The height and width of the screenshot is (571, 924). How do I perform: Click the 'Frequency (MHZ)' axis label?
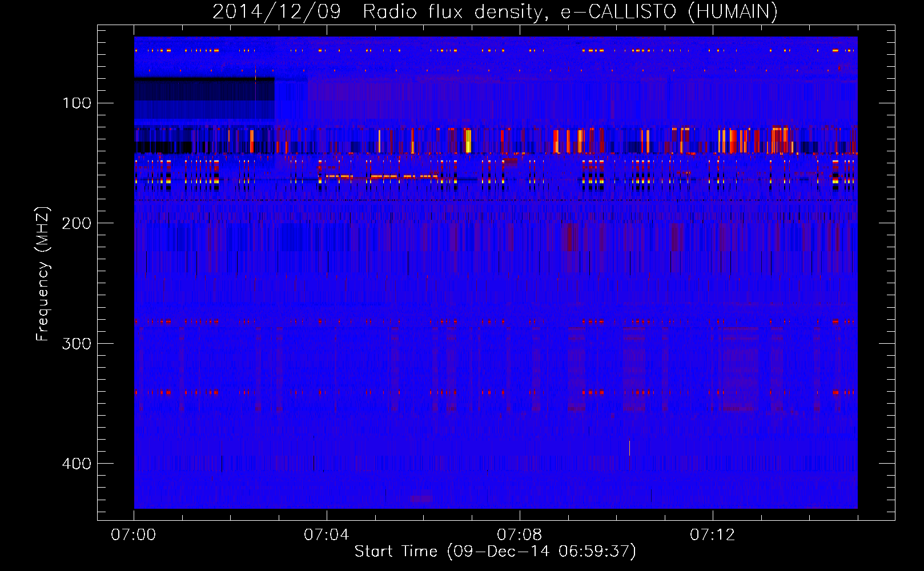tap(43, 274)
